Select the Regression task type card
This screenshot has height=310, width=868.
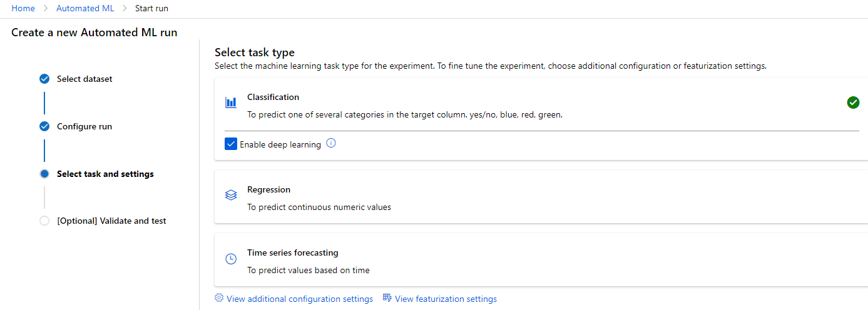pyautogui.click(x=541, y=196)
